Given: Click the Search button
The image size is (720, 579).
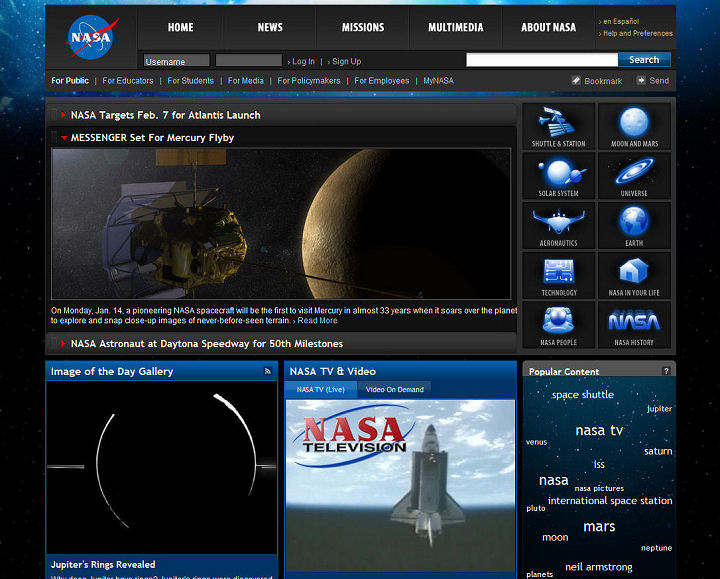Looking at the screenshot, I should (x=644, y=60).
